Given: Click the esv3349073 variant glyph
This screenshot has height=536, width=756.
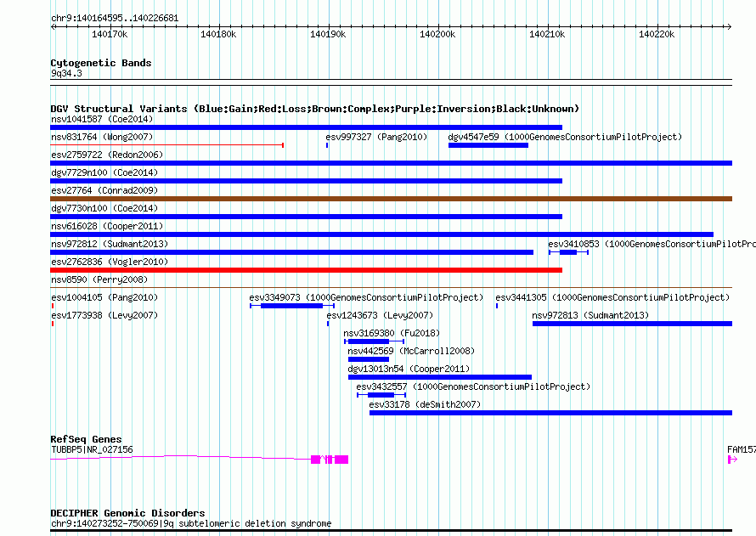Looking at the screenshot, I should (292, 306).
